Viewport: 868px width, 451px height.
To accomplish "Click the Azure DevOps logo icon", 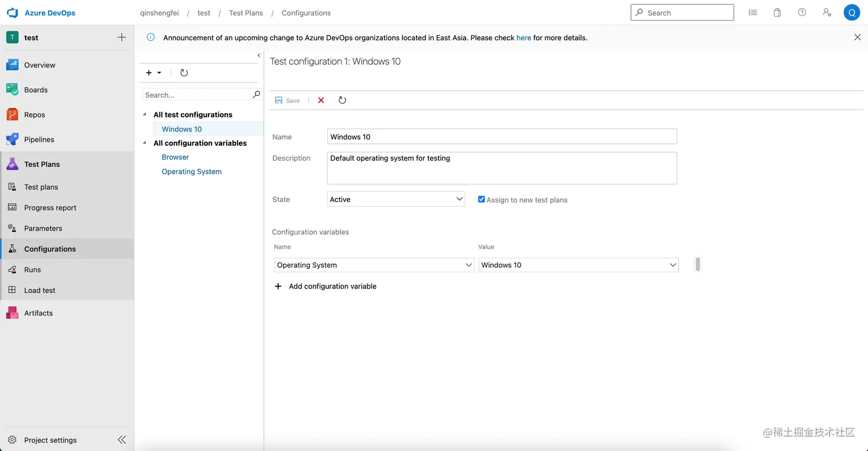I will [13, 13].
